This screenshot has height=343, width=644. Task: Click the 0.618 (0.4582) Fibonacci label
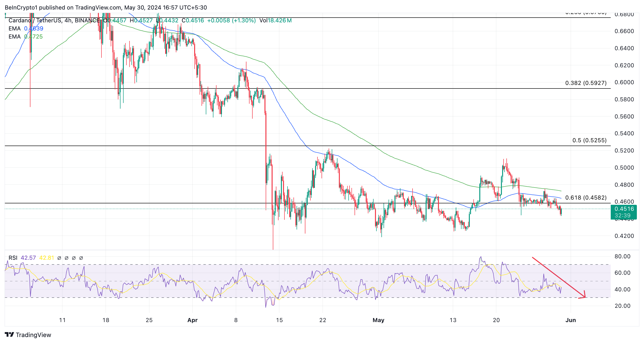pyautogui.click(x=586, y=198)
